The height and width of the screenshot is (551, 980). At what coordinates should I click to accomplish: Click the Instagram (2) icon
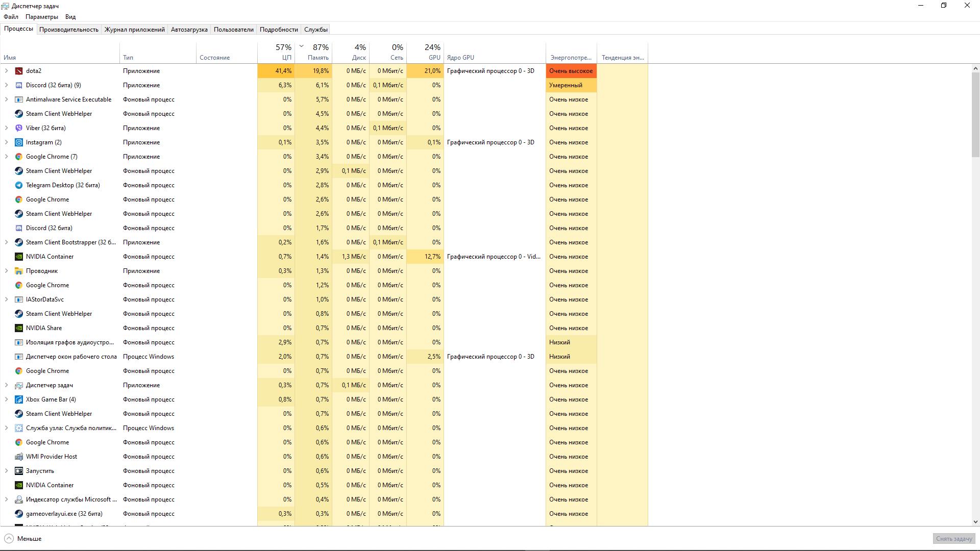[19, 142]
